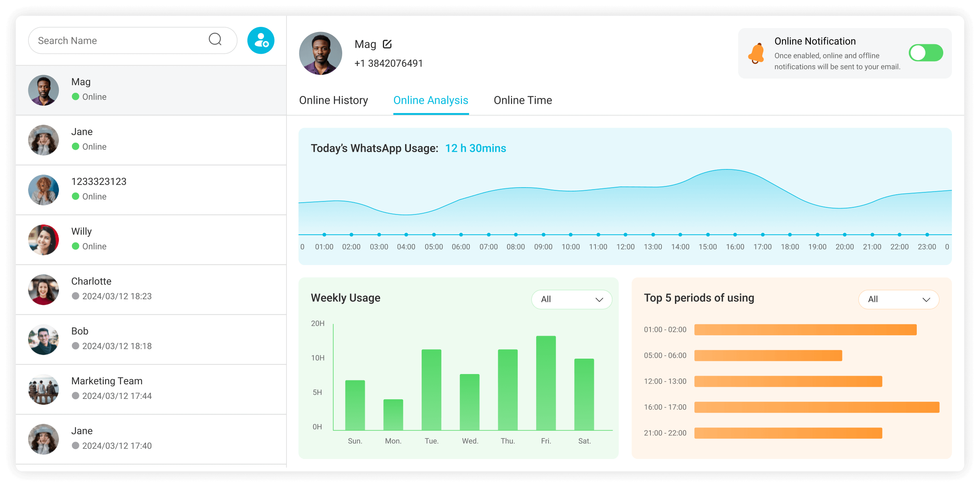Click the 16:00 marker on usage timeline

(735, 235)
